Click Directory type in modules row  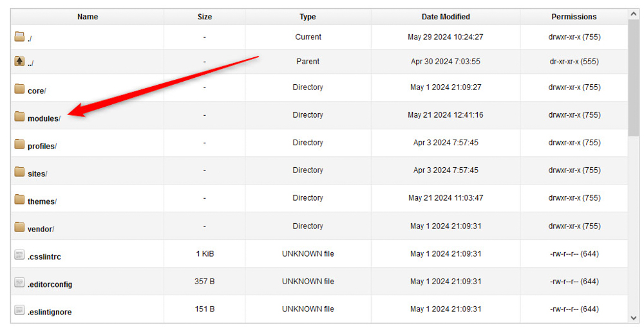[x=308, y=114]
